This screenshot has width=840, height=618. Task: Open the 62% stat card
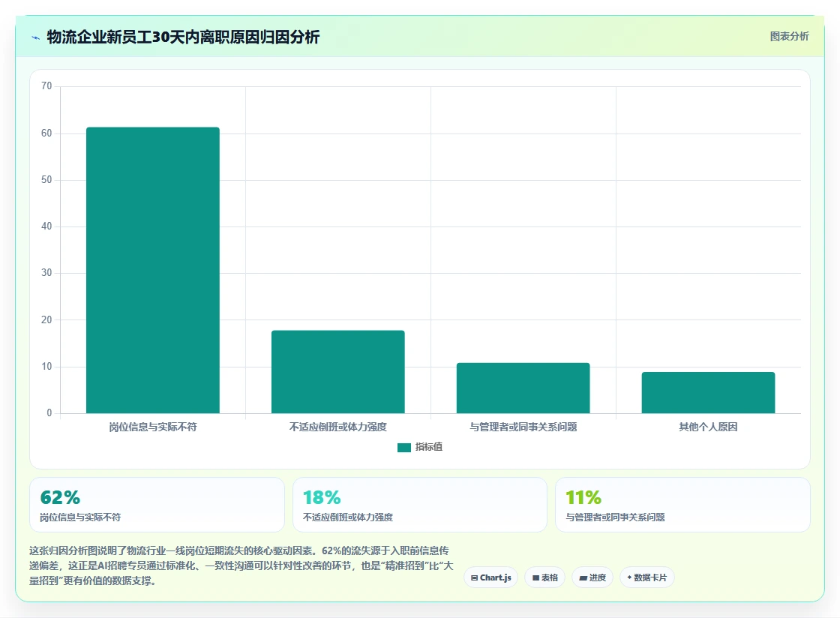click(x=157, y=505)
